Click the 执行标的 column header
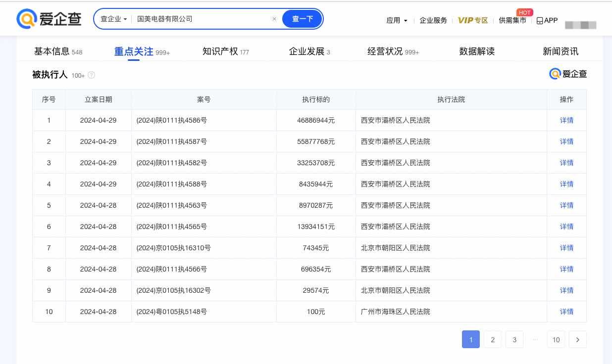The height and width of the screenshot is (364, 612). (x=316, y=99)
